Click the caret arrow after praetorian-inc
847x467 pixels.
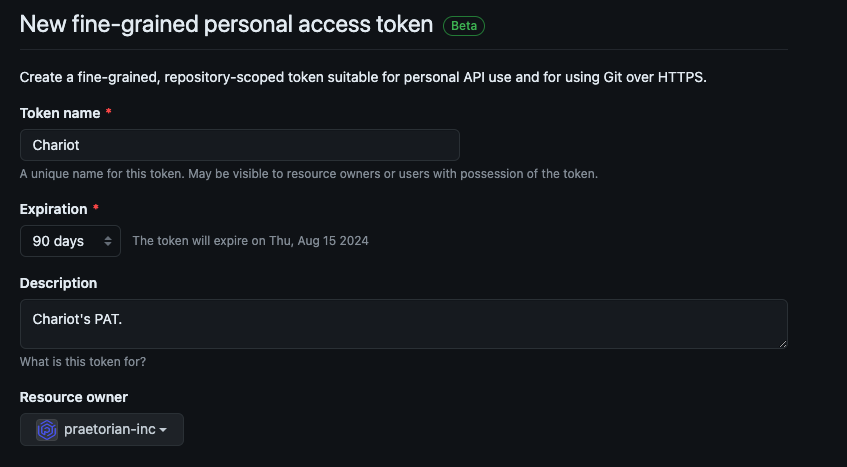163,430
